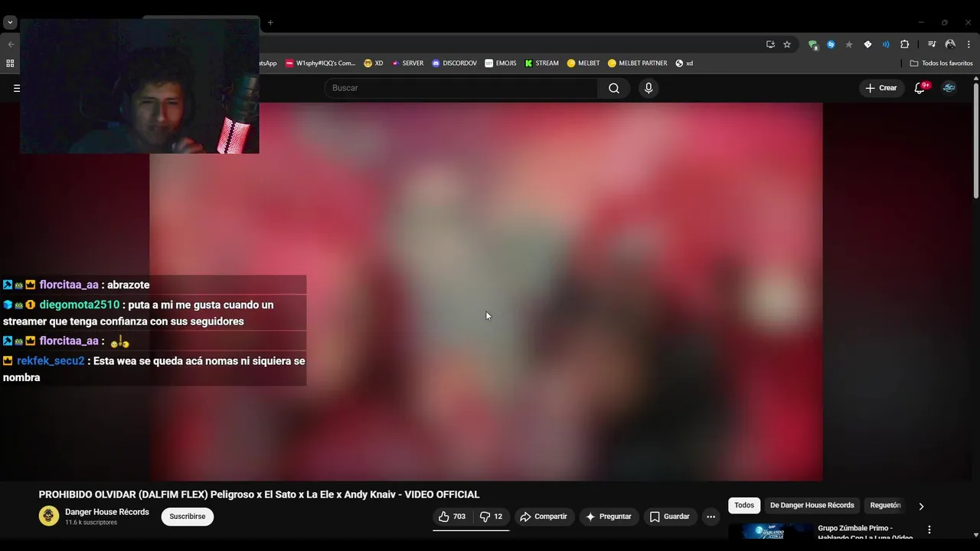Image resolution: width=980 pixels, height=551 pixels.
Task: Open the Extensions puzzle-piece menu
Action: pyautogui.click(x=904, y=44)
